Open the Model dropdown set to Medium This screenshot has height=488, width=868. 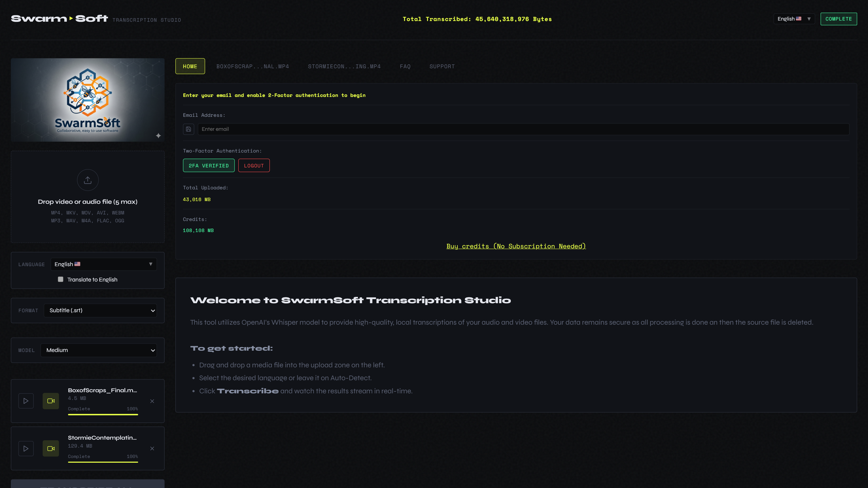98,350
